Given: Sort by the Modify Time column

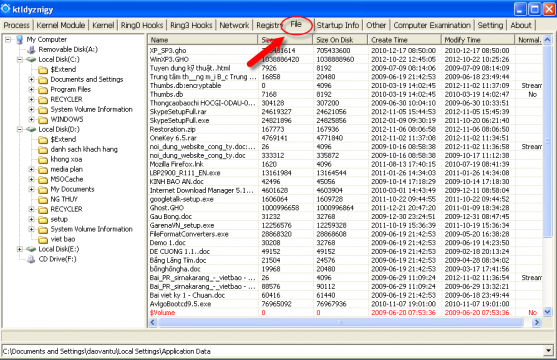Looking at the screenshot, I should (478, 40).
